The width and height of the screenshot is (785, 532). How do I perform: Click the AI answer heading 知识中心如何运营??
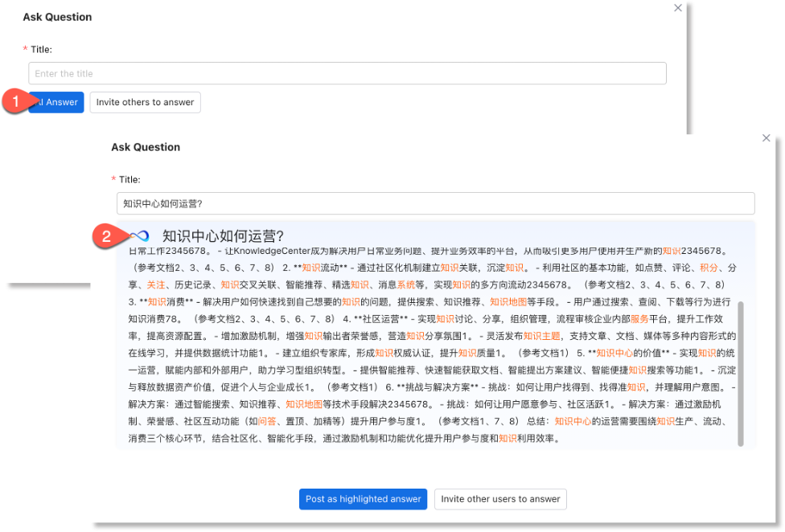[223, 236]
